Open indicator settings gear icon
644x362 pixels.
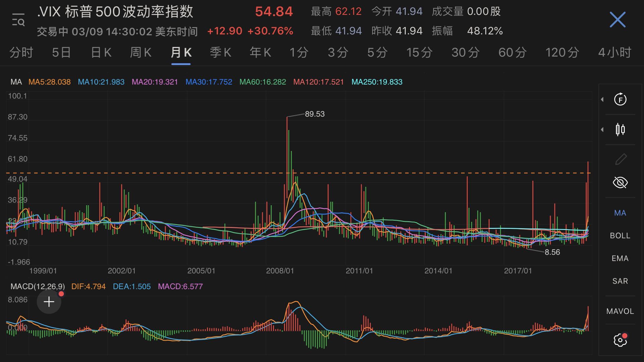pos(620,340)
